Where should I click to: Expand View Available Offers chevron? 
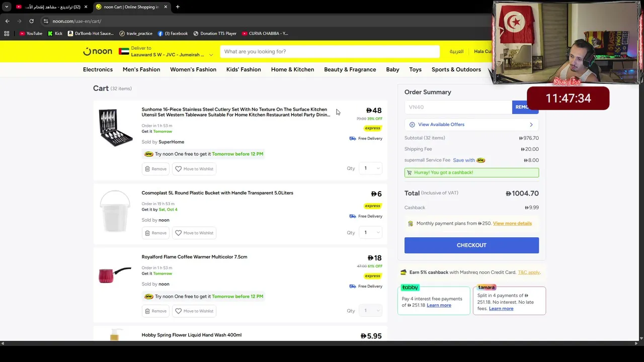tap(531, 125)
